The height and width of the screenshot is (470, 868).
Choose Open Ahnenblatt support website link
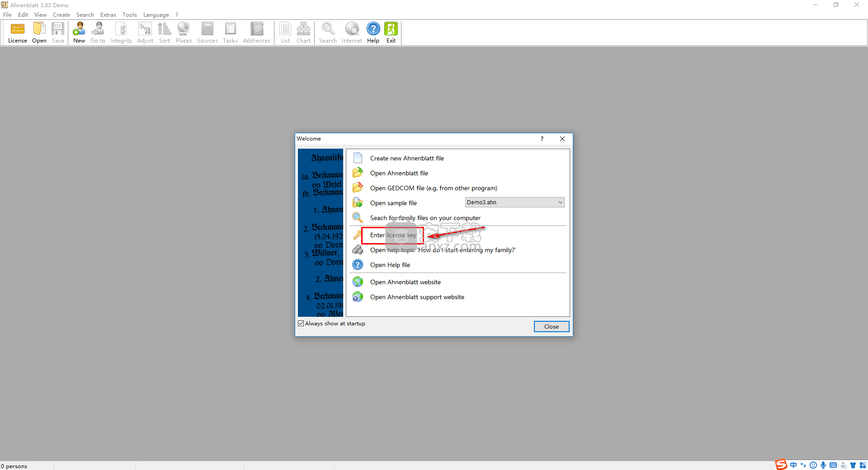(x=417, y=297)
